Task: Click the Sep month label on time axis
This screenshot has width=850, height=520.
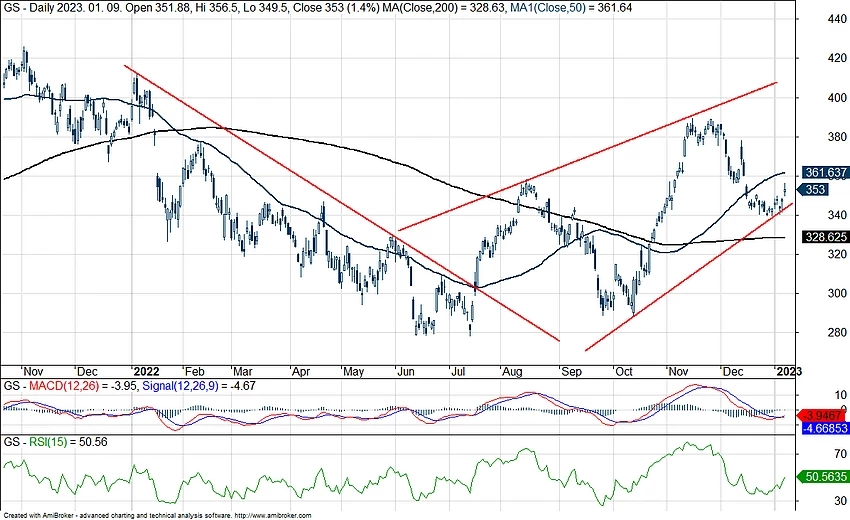Action: click(x=571, y=371)
